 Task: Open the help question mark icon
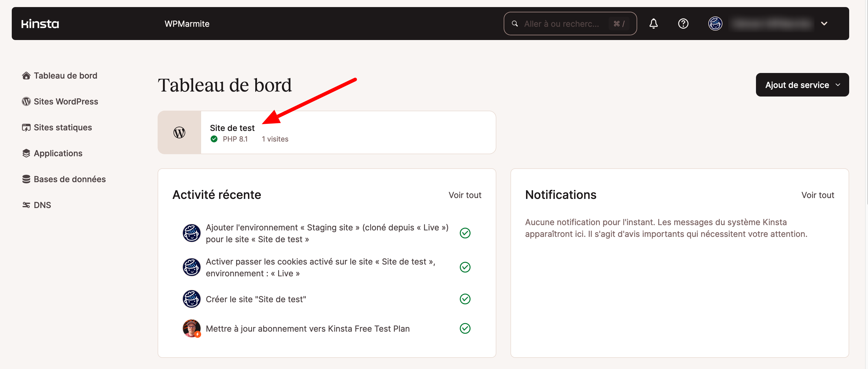tap(683, 24)
